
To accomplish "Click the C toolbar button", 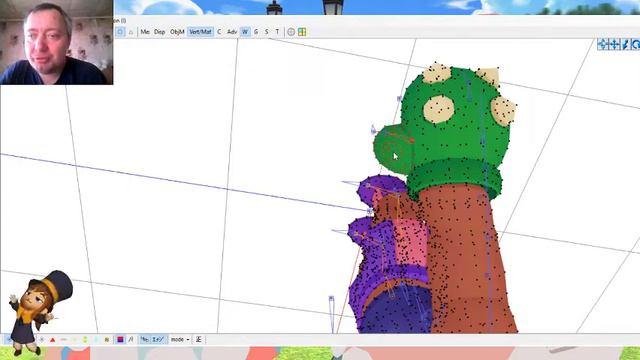I will (219, 32).
